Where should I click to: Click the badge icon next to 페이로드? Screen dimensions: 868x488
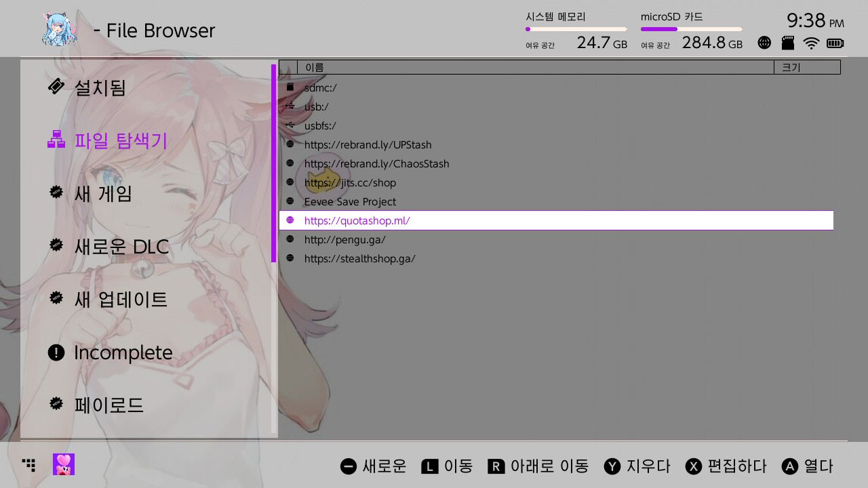pyautogui.click(x=56, y=403)
